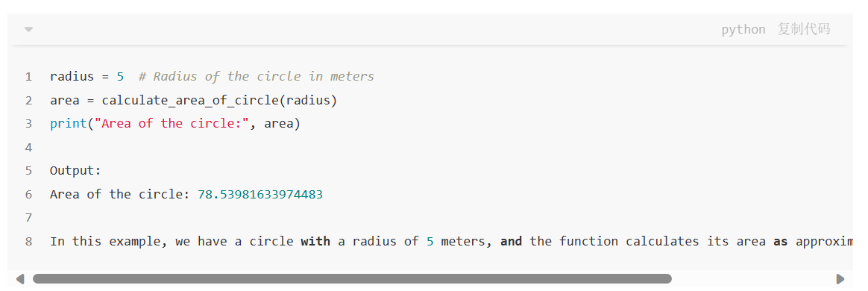Click the print keyword on line 3
This screenshot has height=291, width=868.
click(x=68, y=124)
